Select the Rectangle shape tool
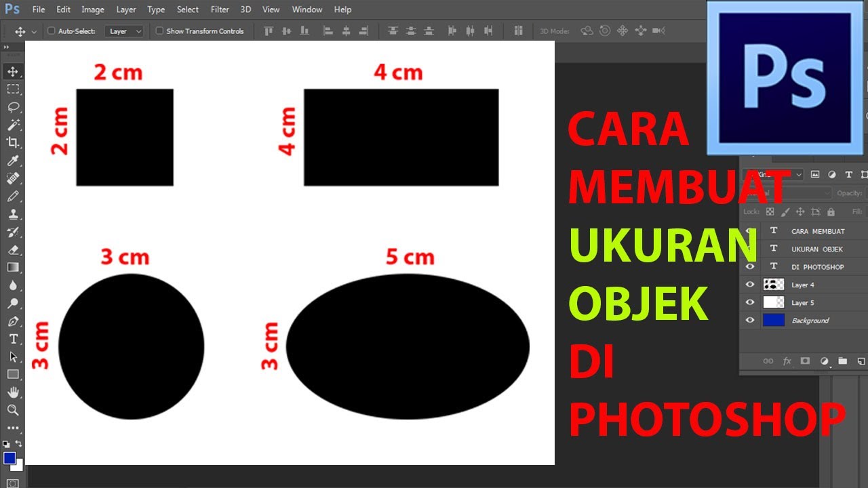Image resolution: width=868 pixels, height=488 pixels. coord(13,374)
